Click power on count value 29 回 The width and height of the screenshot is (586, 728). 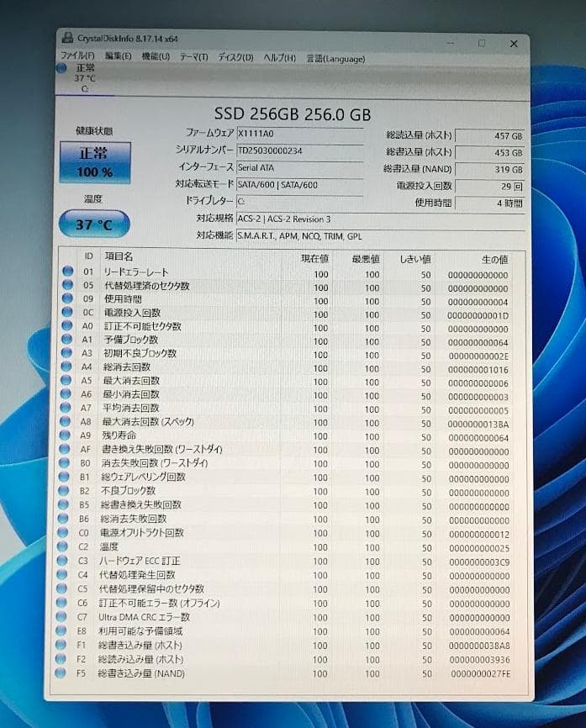coord(490,186)
